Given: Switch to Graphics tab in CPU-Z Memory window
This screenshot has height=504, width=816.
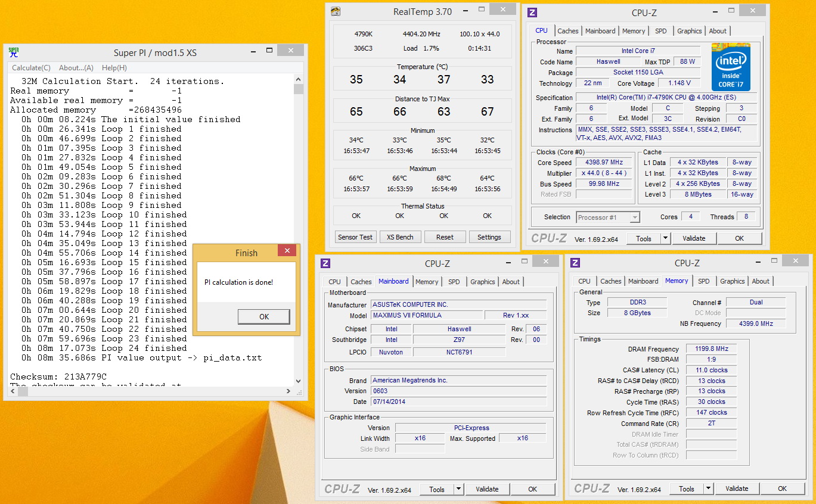Looking at the screenshot, I should [x=732, y=281].
